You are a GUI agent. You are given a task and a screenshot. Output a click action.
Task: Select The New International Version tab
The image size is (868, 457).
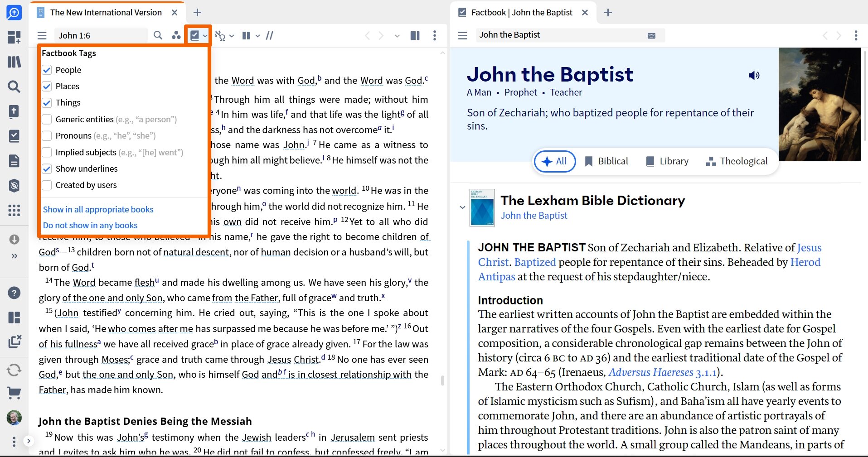pyautogui.click(x=106, y=12)
